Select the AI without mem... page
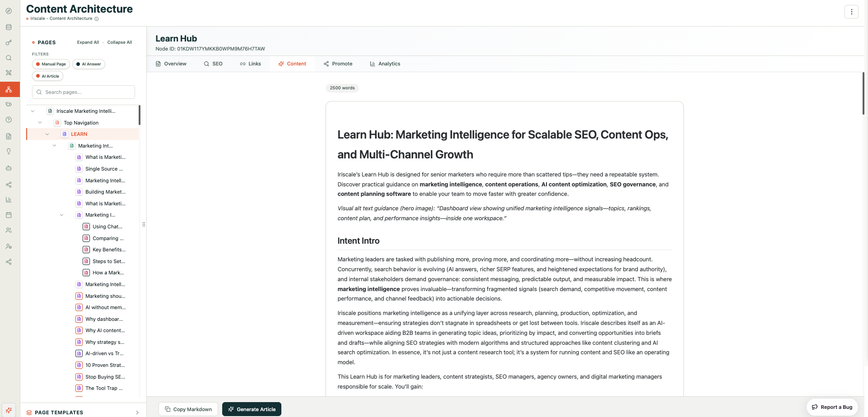 click(x=105, y=307)
